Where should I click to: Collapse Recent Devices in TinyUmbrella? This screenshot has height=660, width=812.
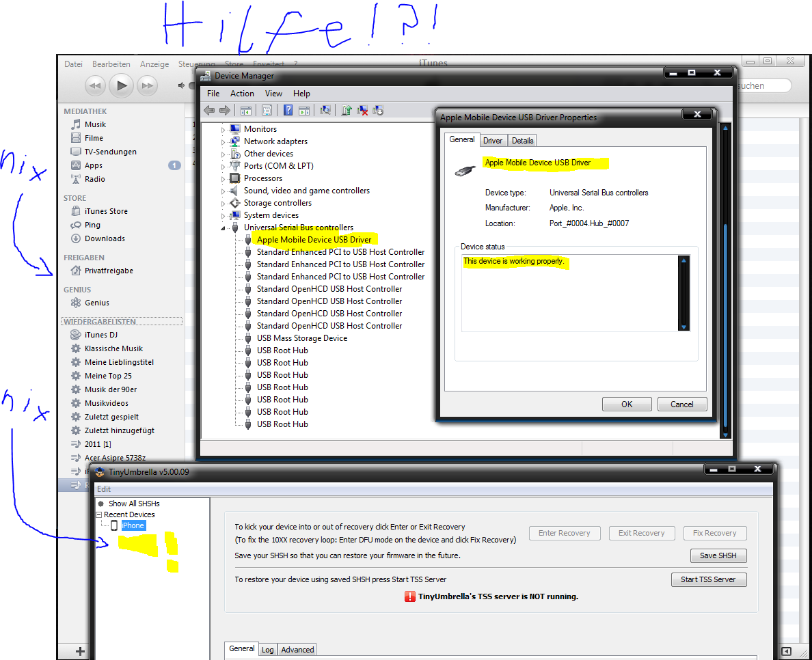[99, 514]
